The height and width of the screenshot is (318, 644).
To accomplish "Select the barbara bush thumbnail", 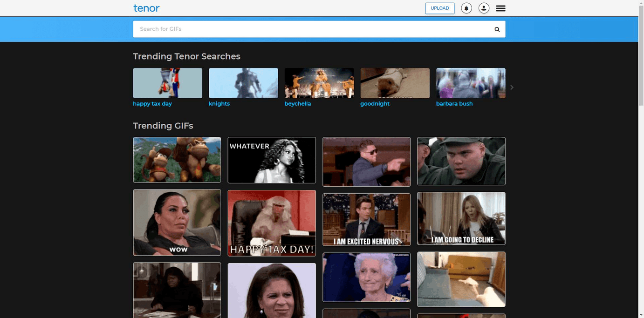I will (x=471, y=83).
